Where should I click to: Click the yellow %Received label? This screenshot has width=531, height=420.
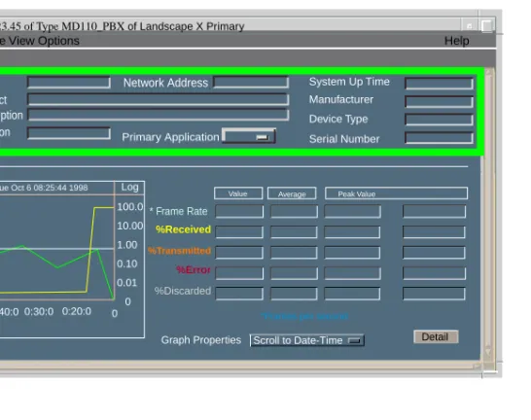click(183, 229)
